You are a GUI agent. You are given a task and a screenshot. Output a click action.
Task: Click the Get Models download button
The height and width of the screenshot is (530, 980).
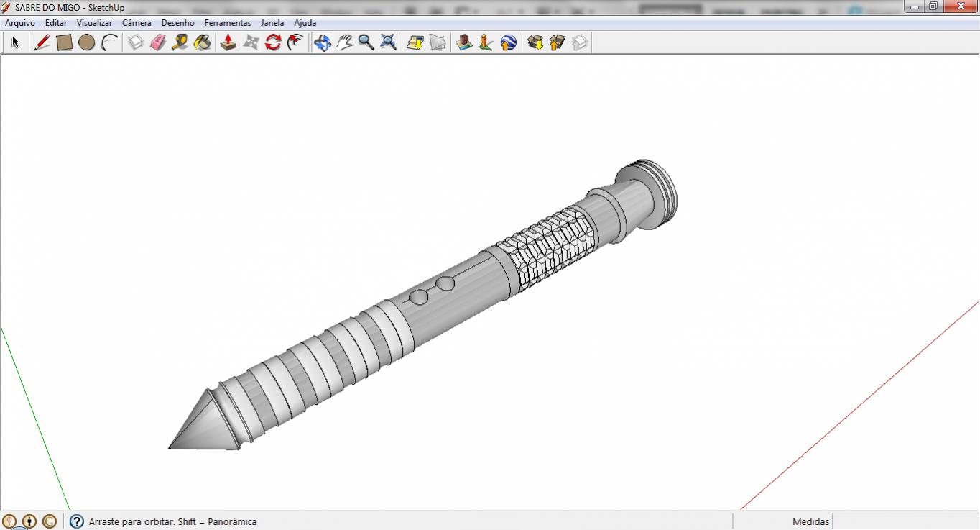point(535,43)
